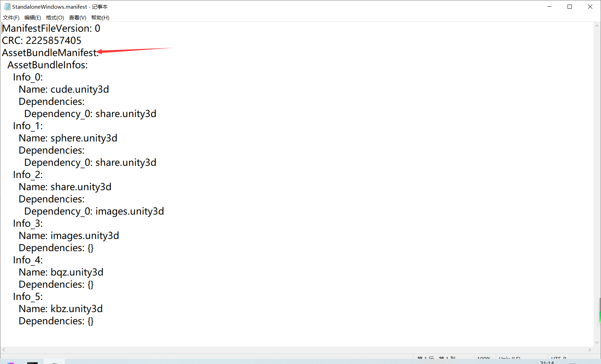Click the horizontal scrollbar left arrow
The height and width of the screenshot is (364, 601).
(x=3, y=350)
